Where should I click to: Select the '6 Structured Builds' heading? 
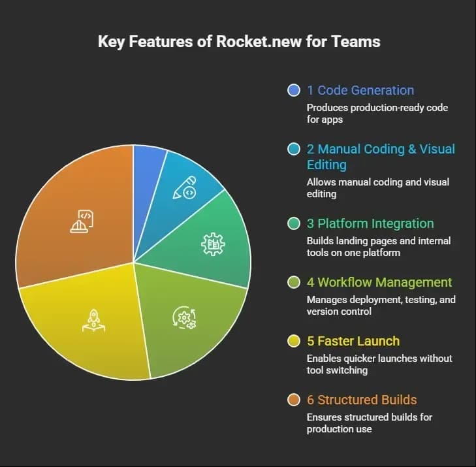pyautogui.click(x=362, y=400)
